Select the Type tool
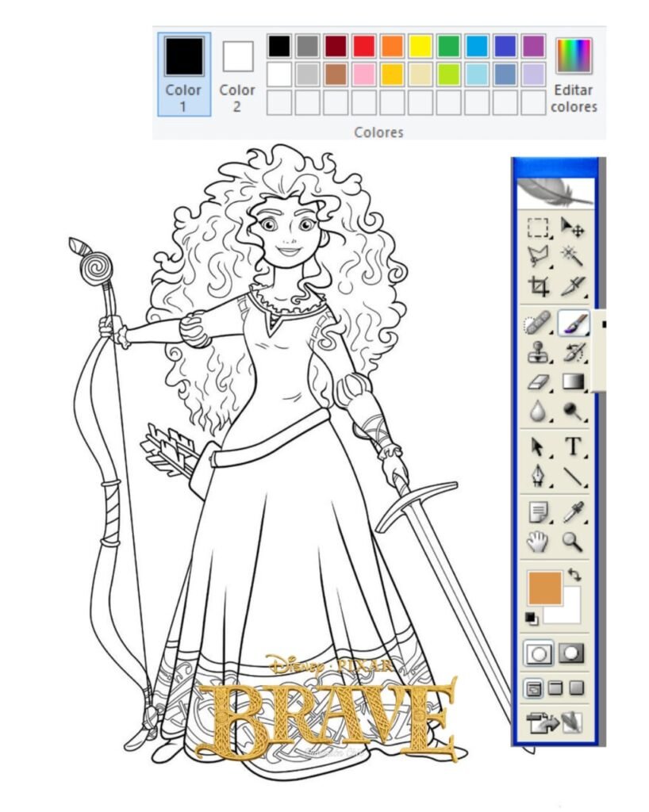Screen dimensions: 649x812 point(574,446)
